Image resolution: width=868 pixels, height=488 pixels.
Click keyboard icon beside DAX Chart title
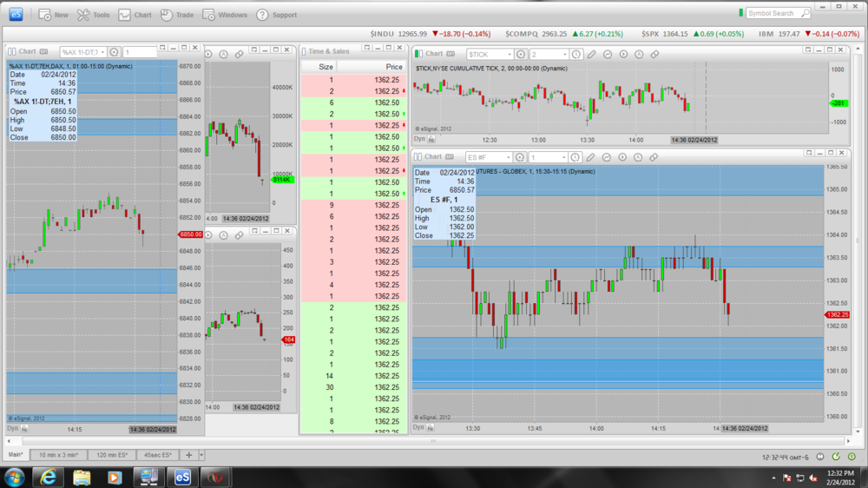[x=43, y=51]
